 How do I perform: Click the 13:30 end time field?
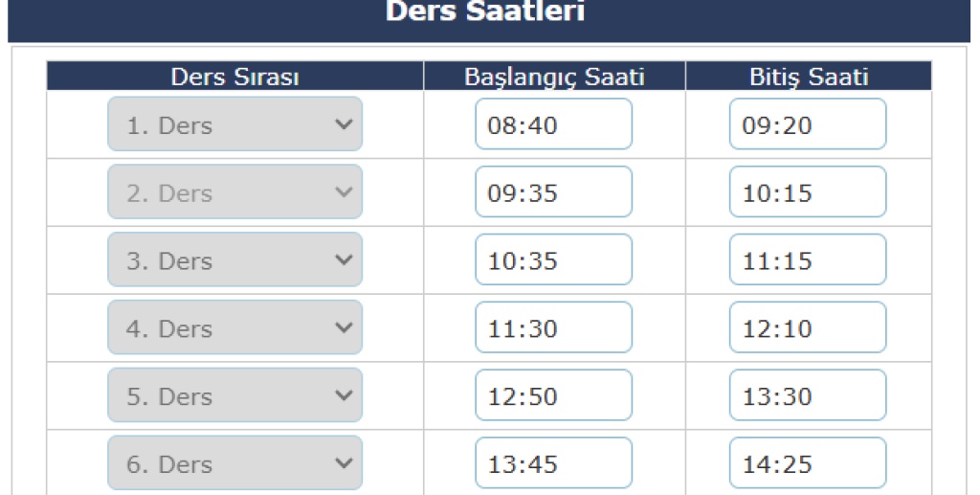(807, 396)
